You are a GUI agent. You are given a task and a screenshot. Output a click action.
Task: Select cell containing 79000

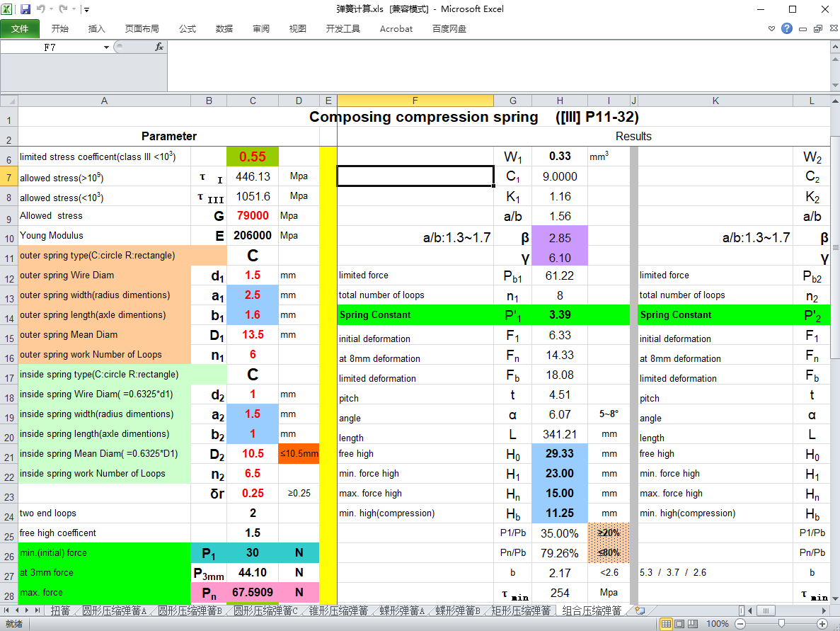tap(253, 215)
